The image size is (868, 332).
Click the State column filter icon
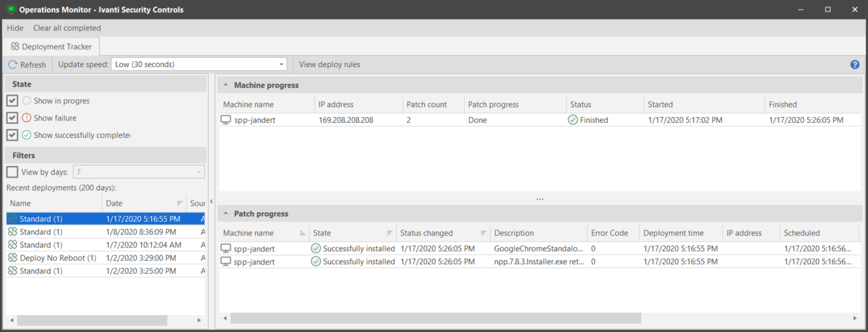pyautogui.click(x=390, y=233)
